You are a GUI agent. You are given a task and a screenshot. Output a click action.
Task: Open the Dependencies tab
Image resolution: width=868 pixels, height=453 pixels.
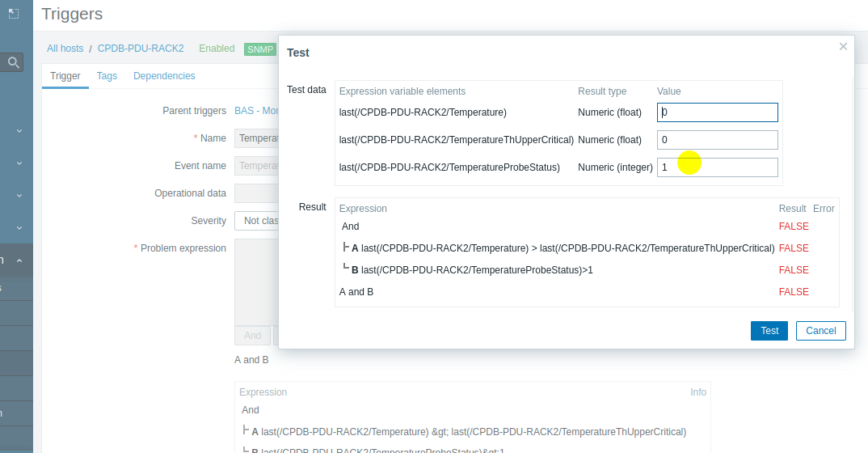164,76
